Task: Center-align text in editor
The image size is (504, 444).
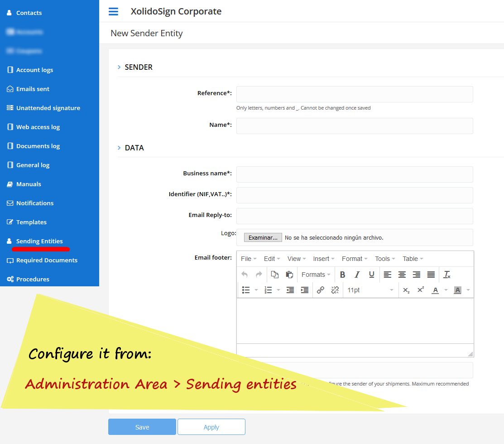Action: (402, 275)
